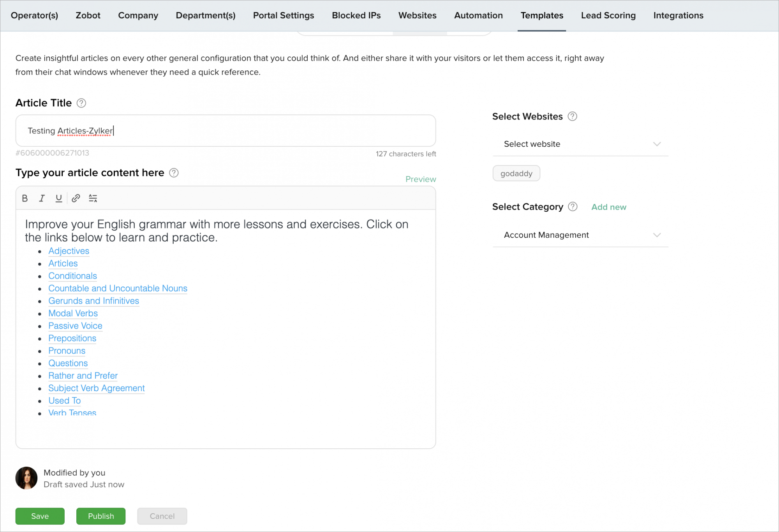This screenshot has width=779, height=532.
Task: Insert a hyperlink using link icon
Action: (76, 198)
